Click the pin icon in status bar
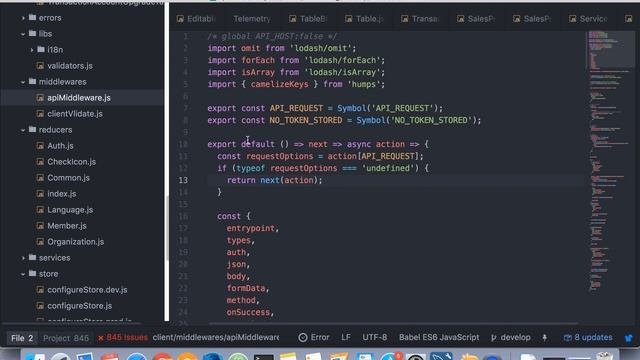This screenshot has width=640, height=360. (544, 338)
